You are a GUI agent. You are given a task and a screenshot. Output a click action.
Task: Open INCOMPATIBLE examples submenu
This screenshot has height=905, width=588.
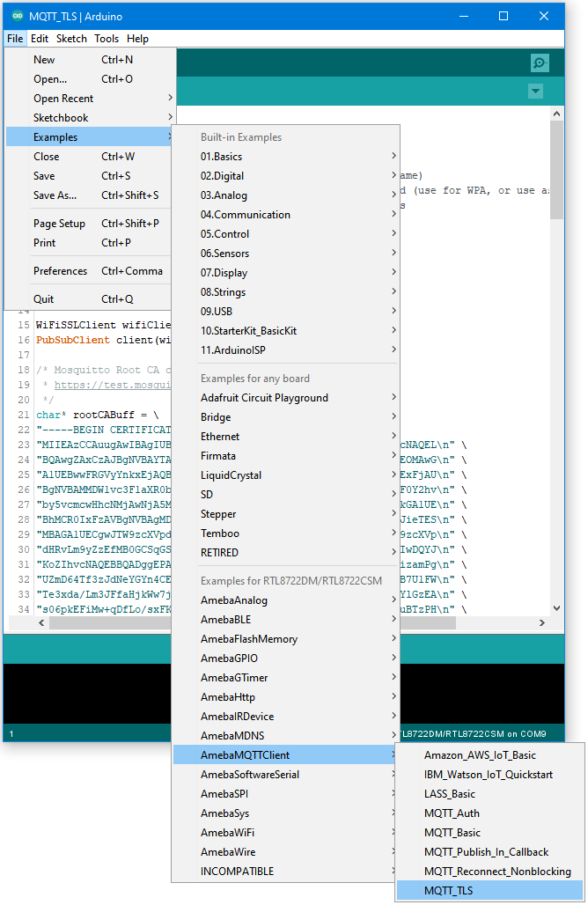point(285,871)
